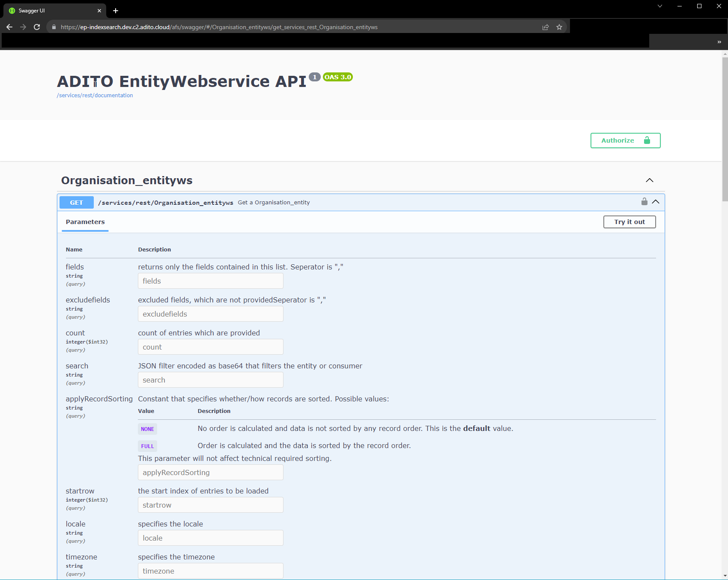Click the Authorize button
The height and width of the screenshot is (580, 728).
[x=625, y=141]
